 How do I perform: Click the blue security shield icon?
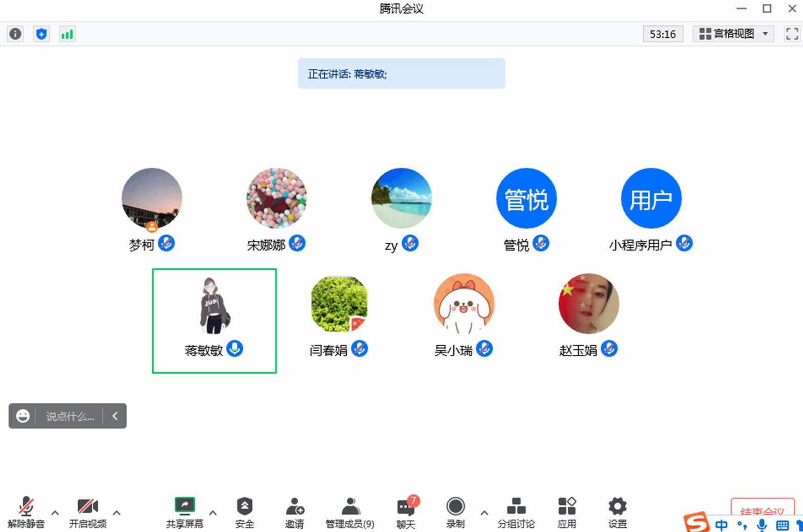point(41,34)
